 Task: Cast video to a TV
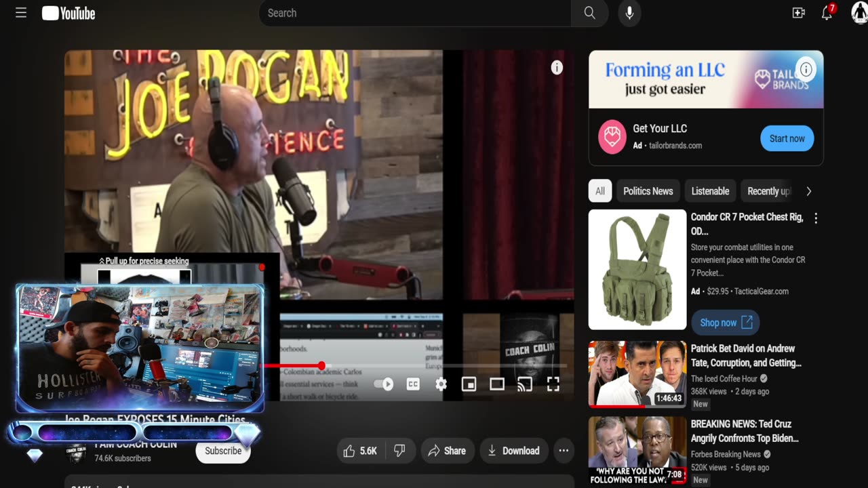pyautogui.click(x=525, y=384)
